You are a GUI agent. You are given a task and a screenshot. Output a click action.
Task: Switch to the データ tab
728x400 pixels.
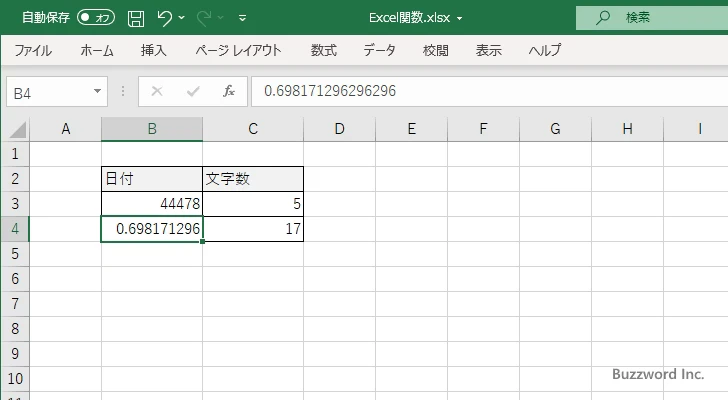coord(379,50)
